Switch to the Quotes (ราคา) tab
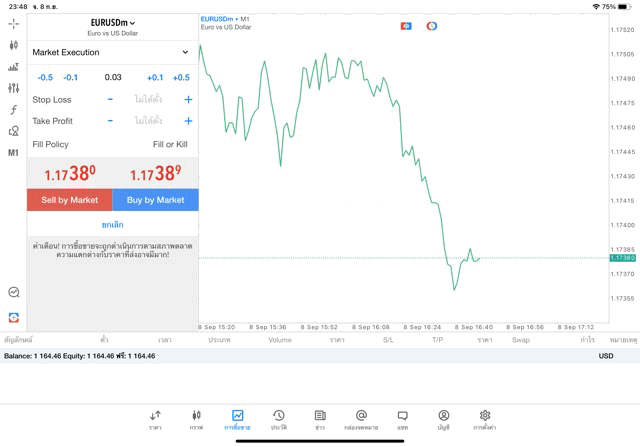This screenshot has height=447, width=640. point(155,419)
